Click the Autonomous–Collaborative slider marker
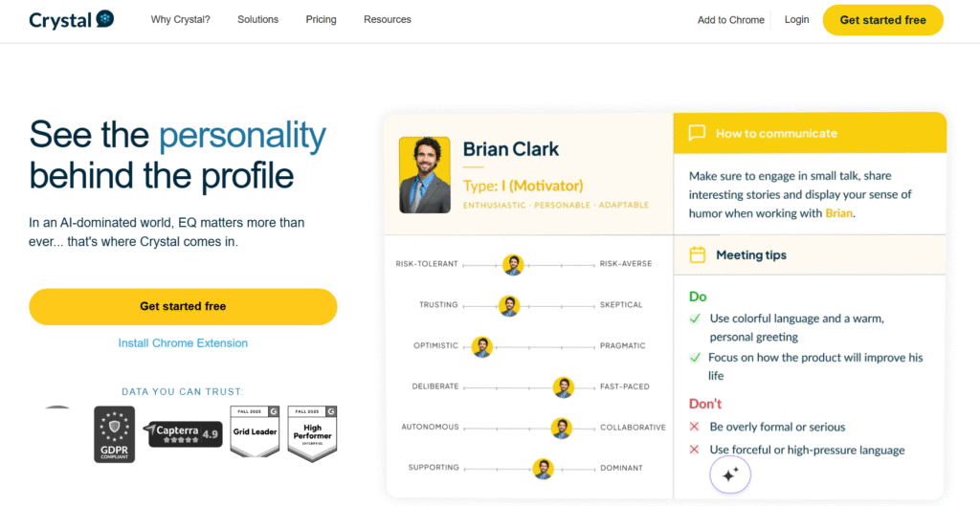Image resolution: width=980 pixels, height=506 pixels. point(561,428)
